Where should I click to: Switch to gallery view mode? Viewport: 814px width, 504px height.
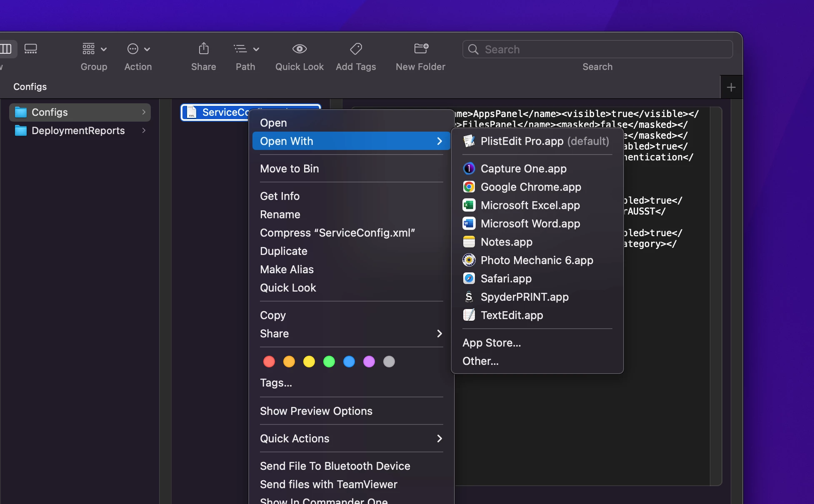pos(31,49)
